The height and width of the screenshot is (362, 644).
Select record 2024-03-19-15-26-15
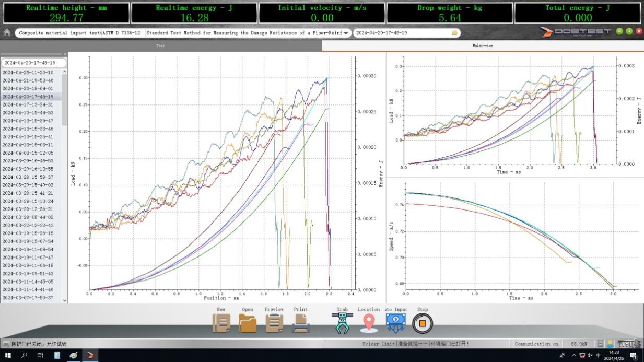(31, 233)
